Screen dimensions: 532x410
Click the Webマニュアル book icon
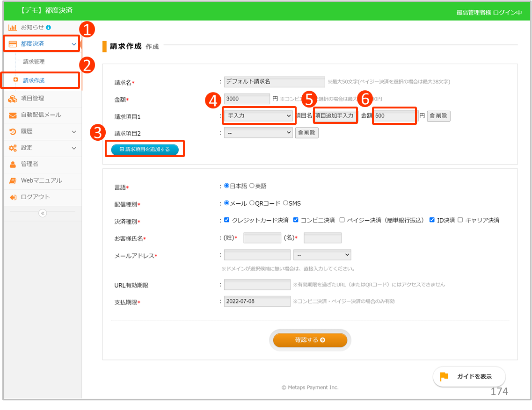(13, 180)
